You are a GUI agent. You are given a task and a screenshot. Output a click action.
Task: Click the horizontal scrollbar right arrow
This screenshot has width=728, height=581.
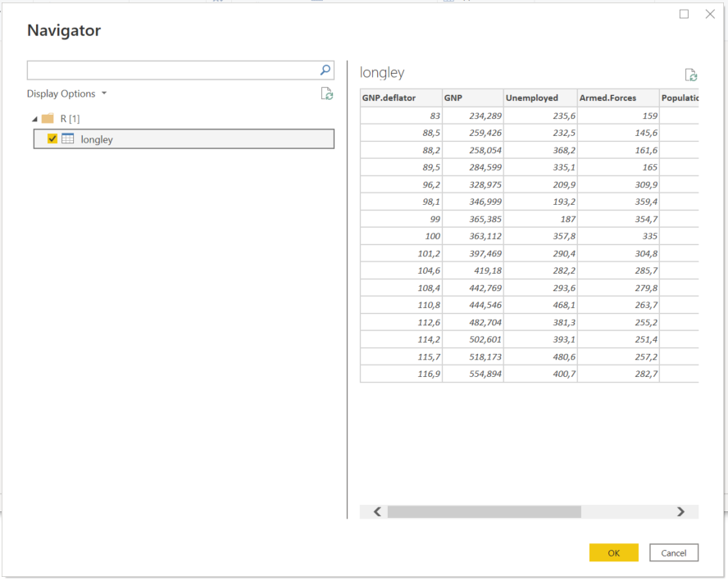(x=680, y=511)
